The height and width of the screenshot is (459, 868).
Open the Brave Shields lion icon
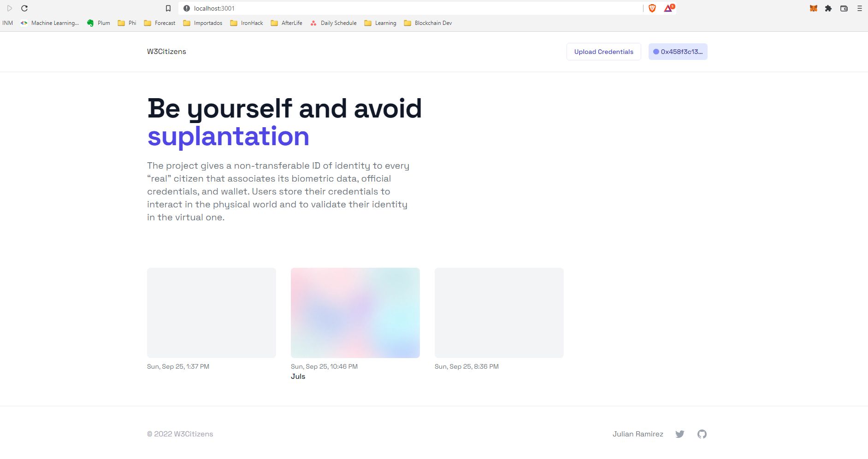click(x=652, y=8)
